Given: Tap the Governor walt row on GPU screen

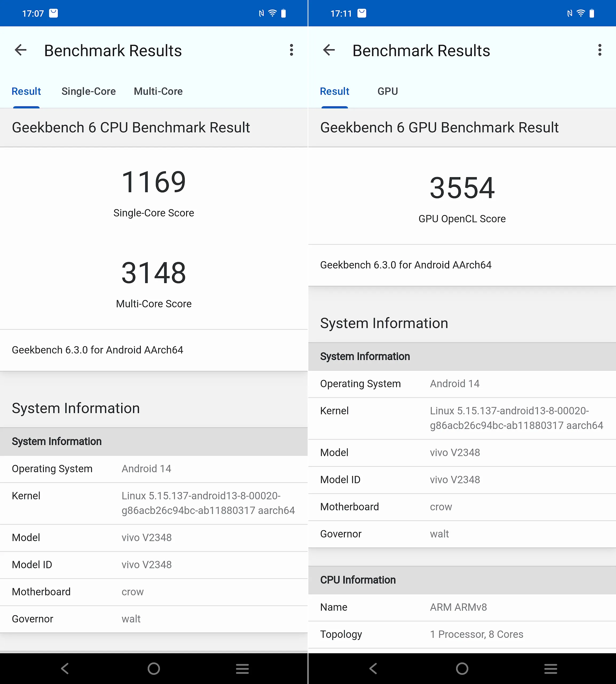Looking at the screenshot, I should tap(462, 534).
